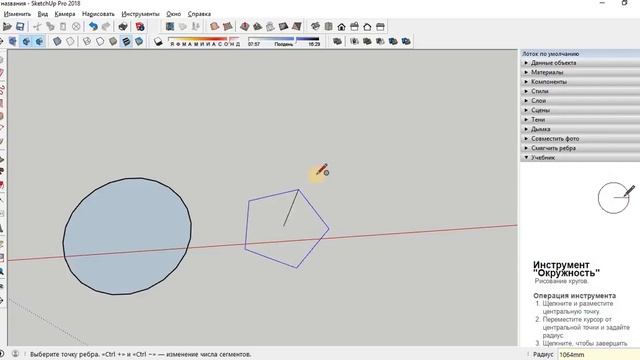Select the Stamp sandbox tool
Image resolution: width=640 pixels, height=360 pixels.
[258, 27]
